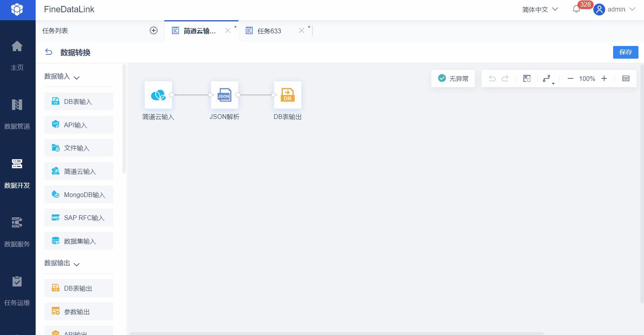Click the 任务列表 header label

[x=55, y=31]
